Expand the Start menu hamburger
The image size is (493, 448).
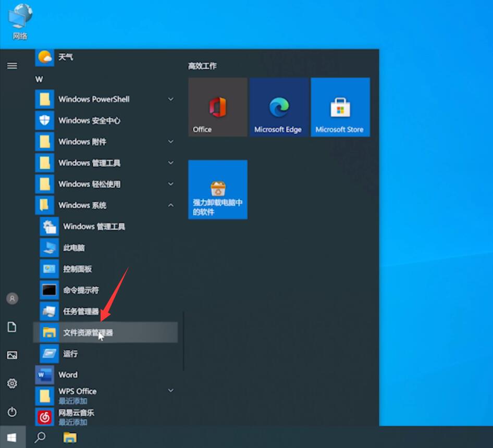coord(13,66)
